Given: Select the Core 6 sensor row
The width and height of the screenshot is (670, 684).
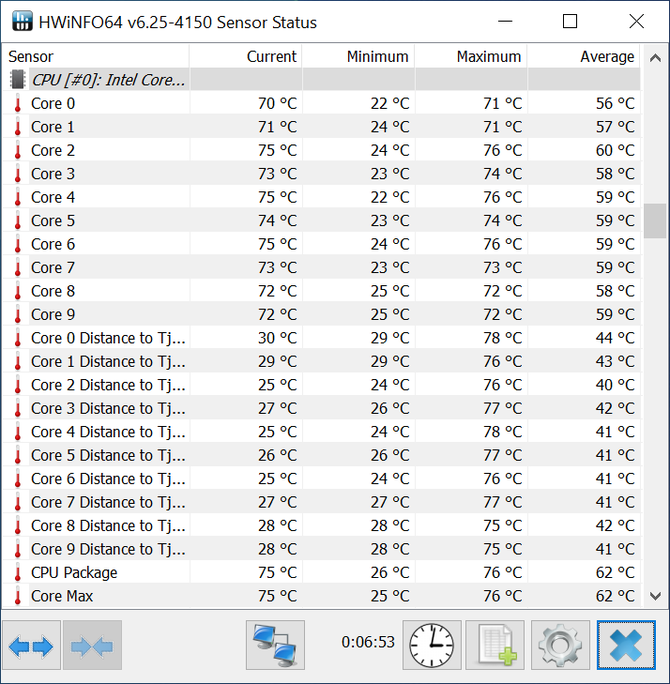Looking at the screenshot, I should coord(322,244).
